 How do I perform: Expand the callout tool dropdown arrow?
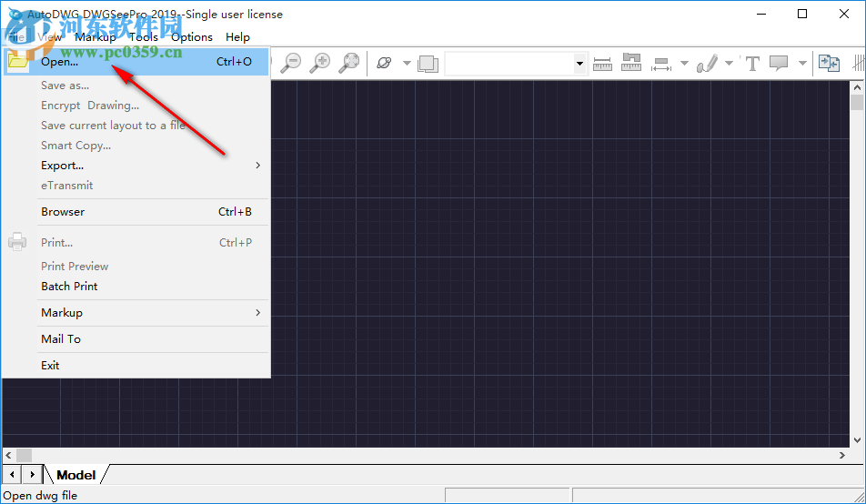click(x=802, y=63)
